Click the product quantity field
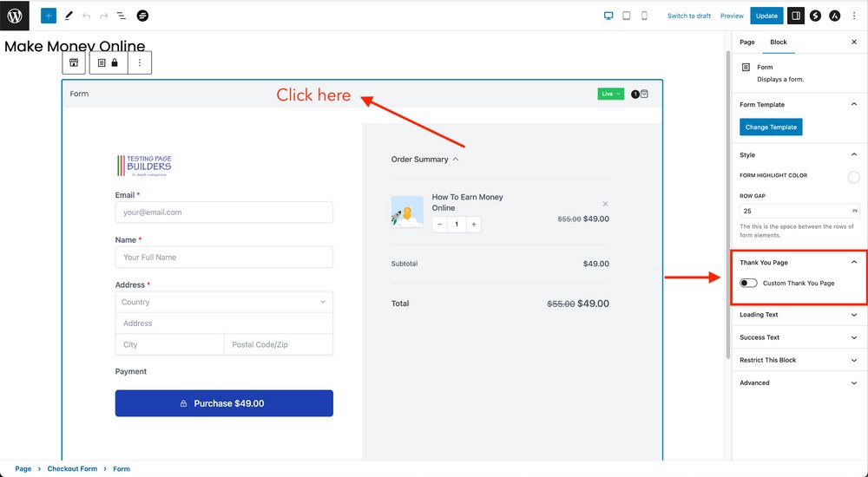The width and height of the screenshot is (868, 477). click(x=457, y=224)
